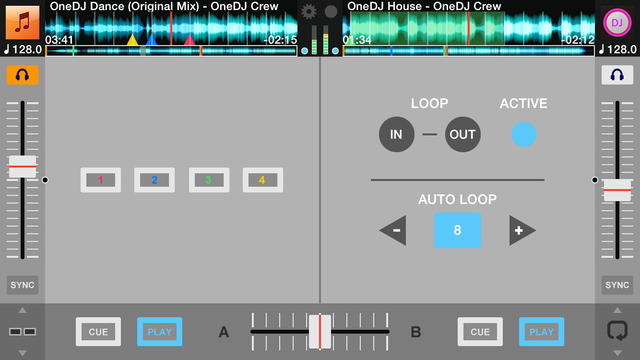Toggle deck A orange headphone cue

pos(22,75)
